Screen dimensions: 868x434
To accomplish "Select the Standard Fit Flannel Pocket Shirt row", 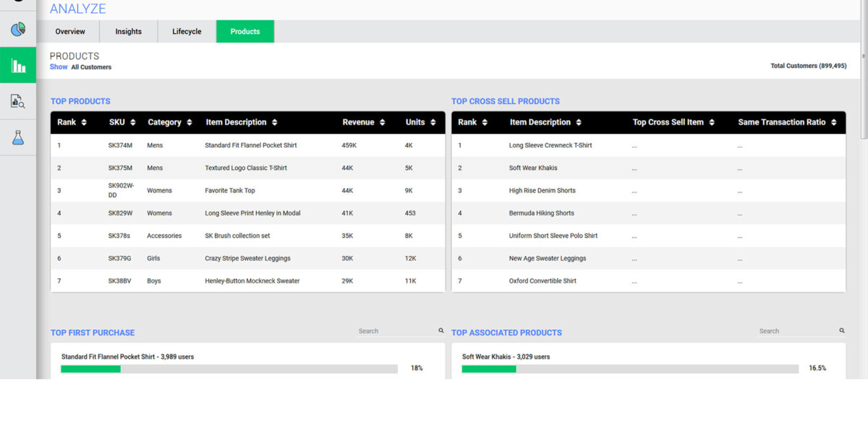I will point(250,145).
